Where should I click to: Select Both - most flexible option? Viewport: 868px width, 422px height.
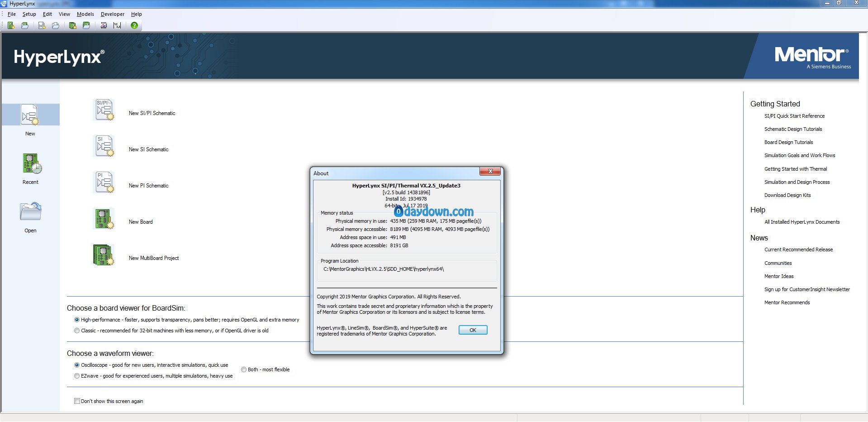[244, 369]
